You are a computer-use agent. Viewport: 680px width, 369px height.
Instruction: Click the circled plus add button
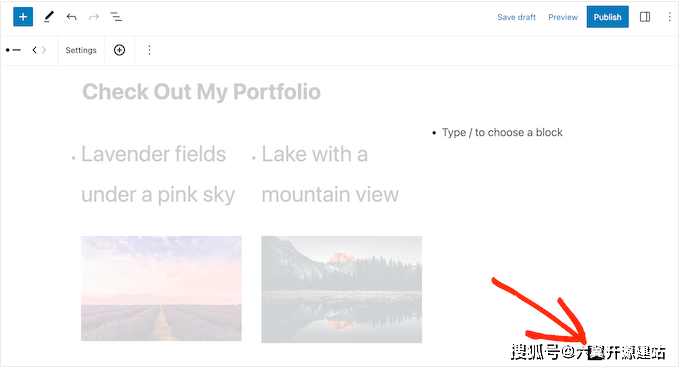pos(119,50)
